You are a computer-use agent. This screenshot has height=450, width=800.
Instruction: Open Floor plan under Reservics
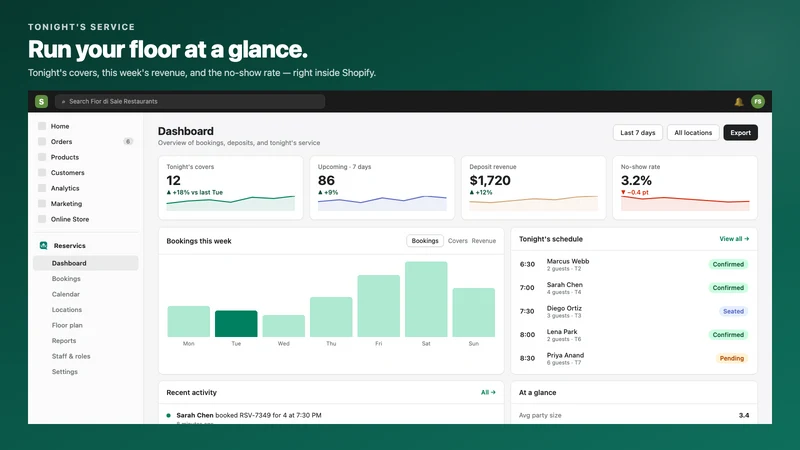(67, 325)
